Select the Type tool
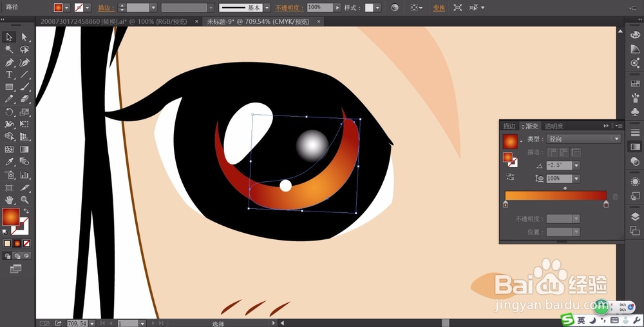Screen dimensions: 644x327 click(x=9, y=75)
